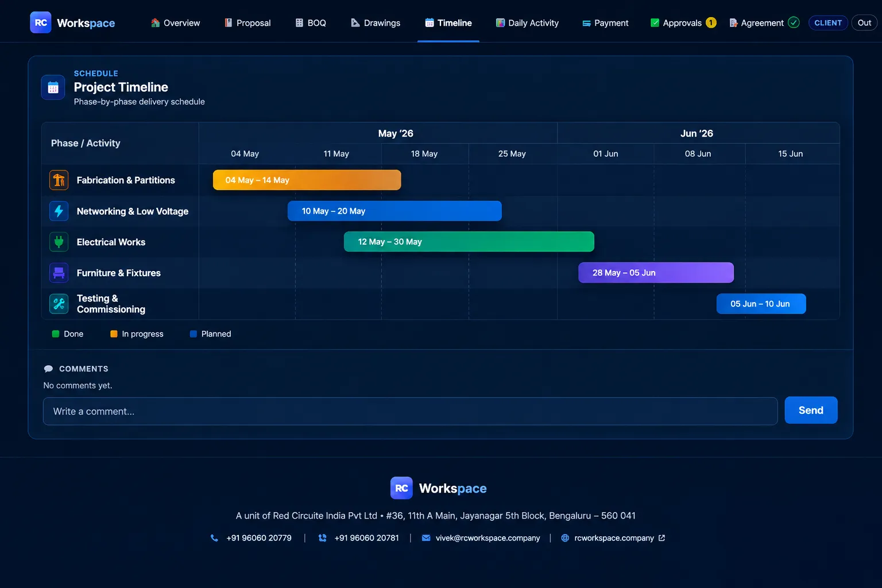Click the Furniture & Fixtures row label
Image resolution: width=882 pixels, height=588 pixels.
coord(119,273)
